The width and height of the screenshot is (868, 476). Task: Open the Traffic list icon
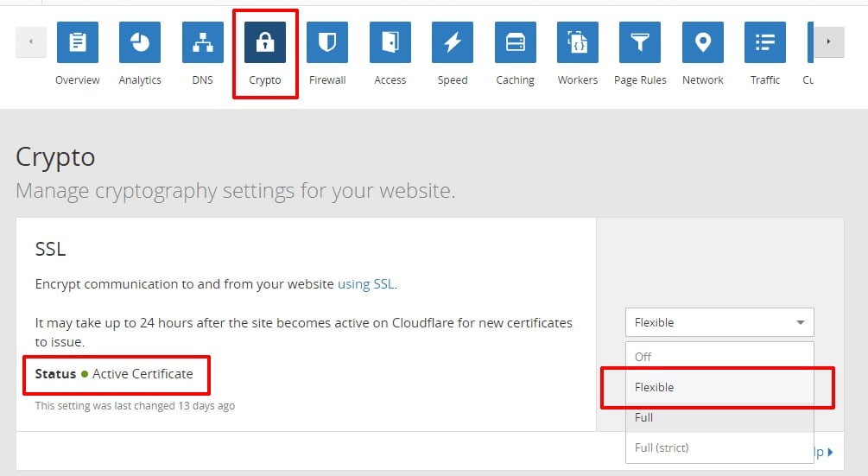point(765,43)
